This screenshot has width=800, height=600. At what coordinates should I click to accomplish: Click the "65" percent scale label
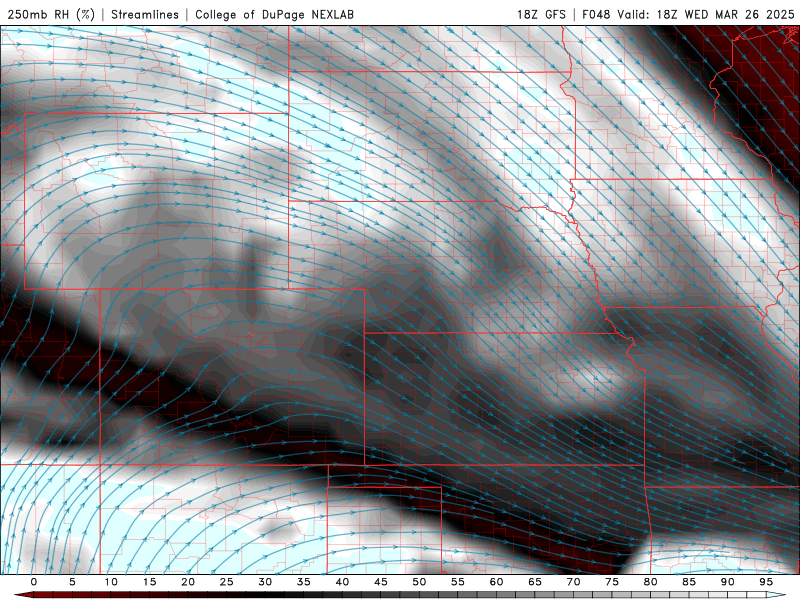pyautogui.click(x=535, y=582)
